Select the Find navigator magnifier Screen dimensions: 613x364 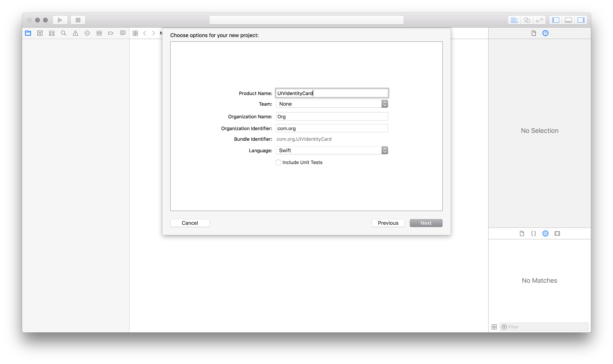point(63,33)
